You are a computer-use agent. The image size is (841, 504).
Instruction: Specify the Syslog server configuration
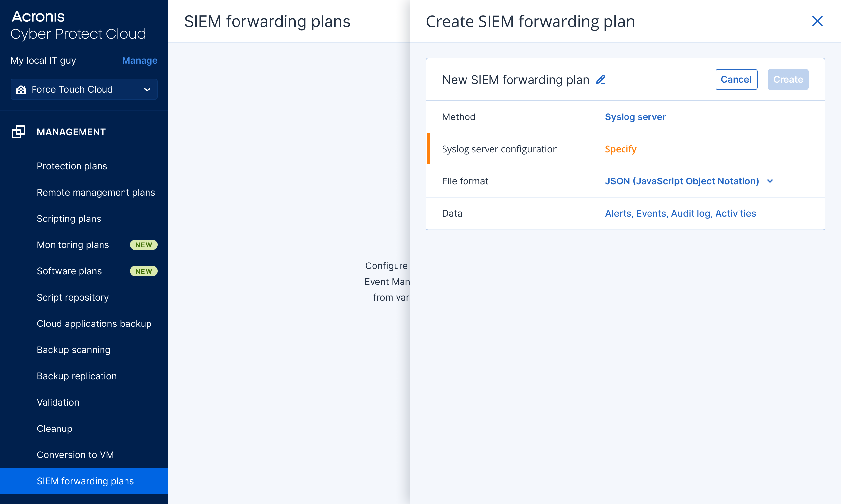tap(620, 149)
